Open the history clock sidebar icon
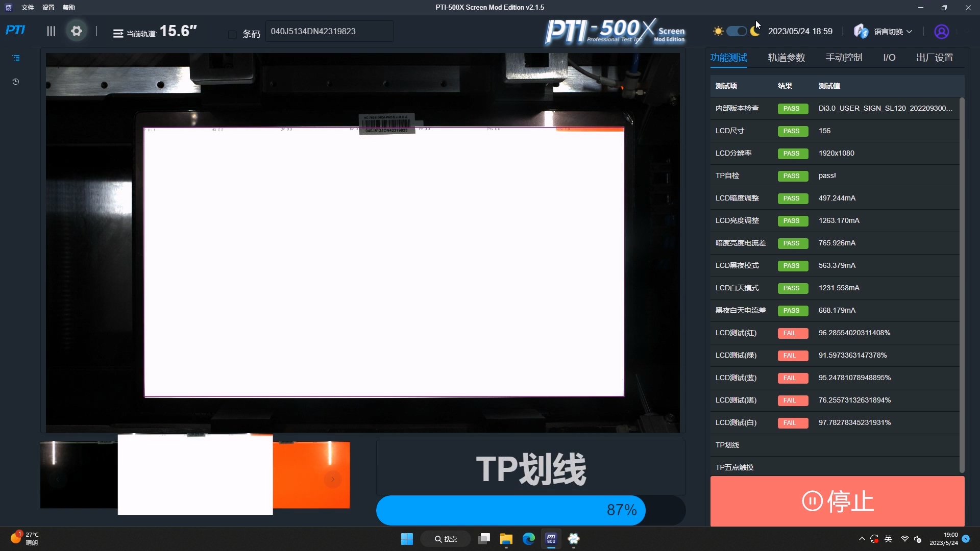The height and width of the screenshot is (551, 980). click(x=16, y=82)
